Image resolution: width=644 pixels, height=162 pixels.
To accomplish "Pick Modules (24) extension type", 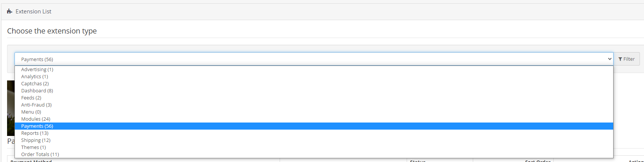I will click(x=36, y=119).
